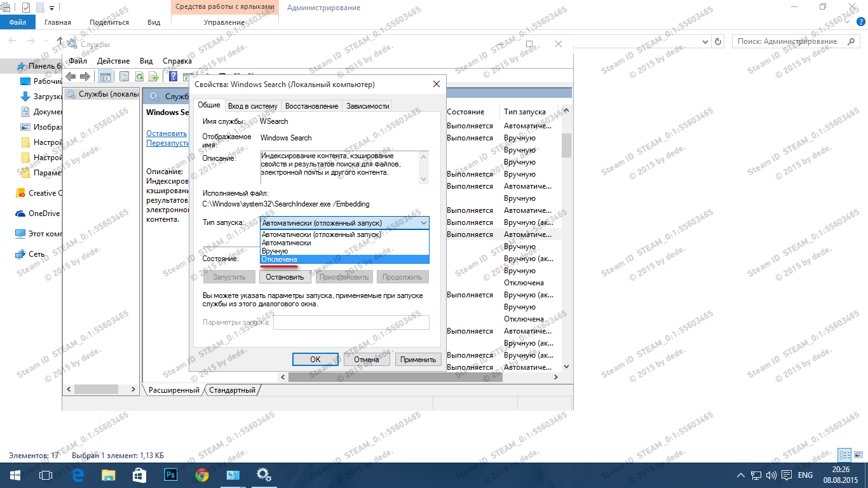This screenshot has height=488, width=868.
Task: Click OK in the properties dialog
Action: [x=315, y=360]
